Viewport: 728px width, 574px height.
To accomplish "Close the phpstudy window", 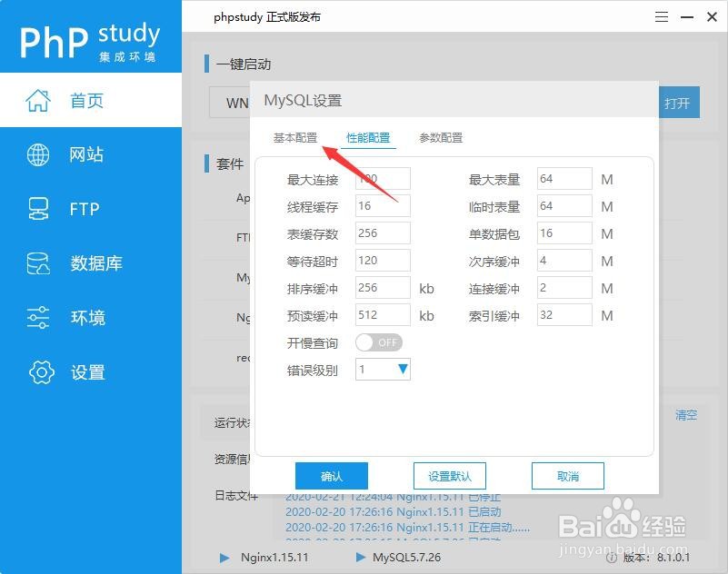I will point(712,17).
